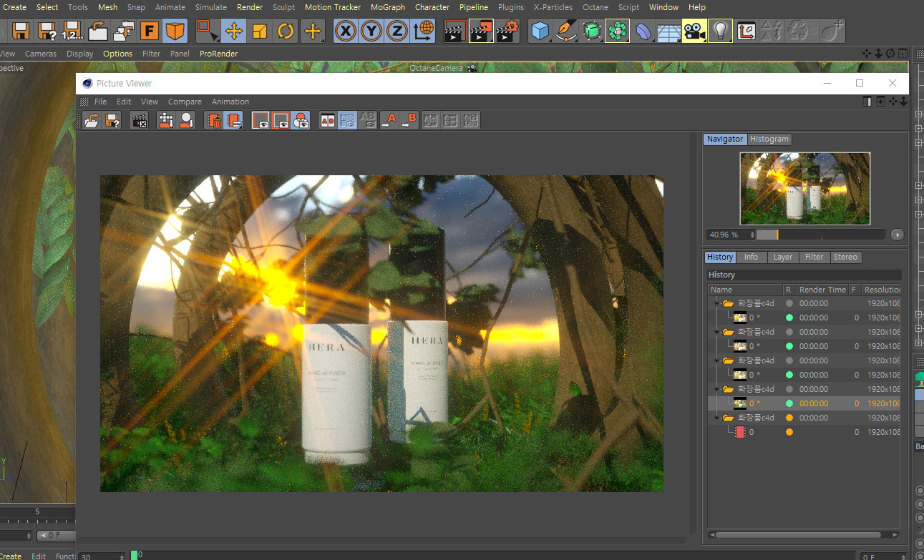The image size is (924, 560).
Task: Toggle R dot of topmost 화장품c4d folder row
Action: click(x=789, y=303)
